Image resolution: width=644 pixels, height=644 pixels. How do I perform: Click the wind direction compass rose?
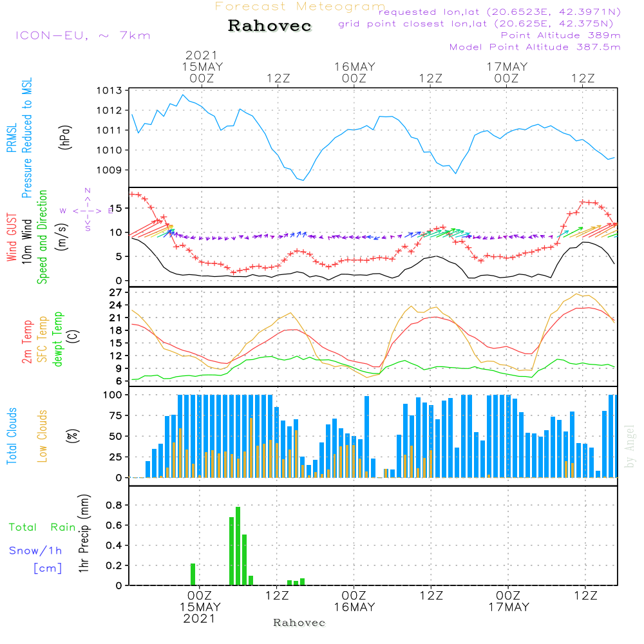point(87,210)
